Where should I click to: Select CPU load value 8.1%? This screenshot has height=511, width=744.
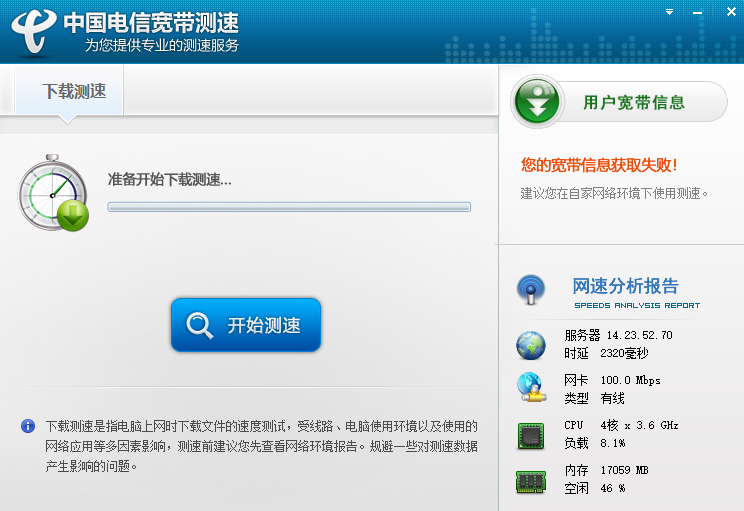pos(613,444)
